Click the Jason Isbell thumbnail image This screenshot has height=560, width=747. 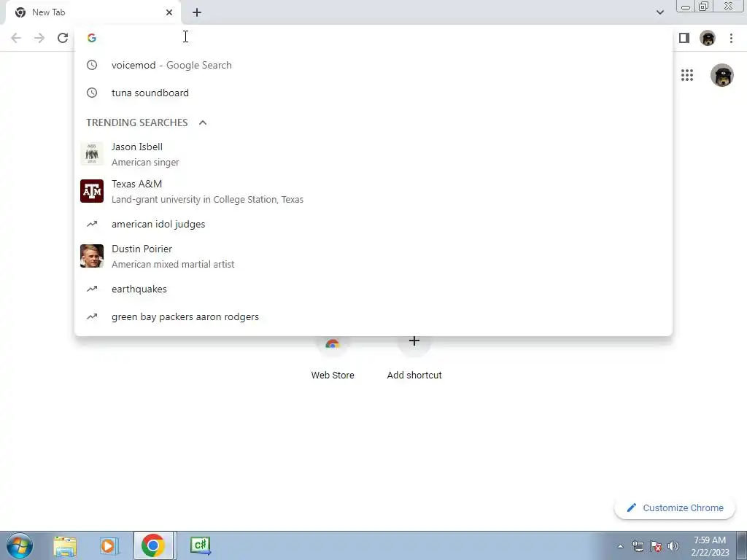pyautogui.click(x=92, y=154)
